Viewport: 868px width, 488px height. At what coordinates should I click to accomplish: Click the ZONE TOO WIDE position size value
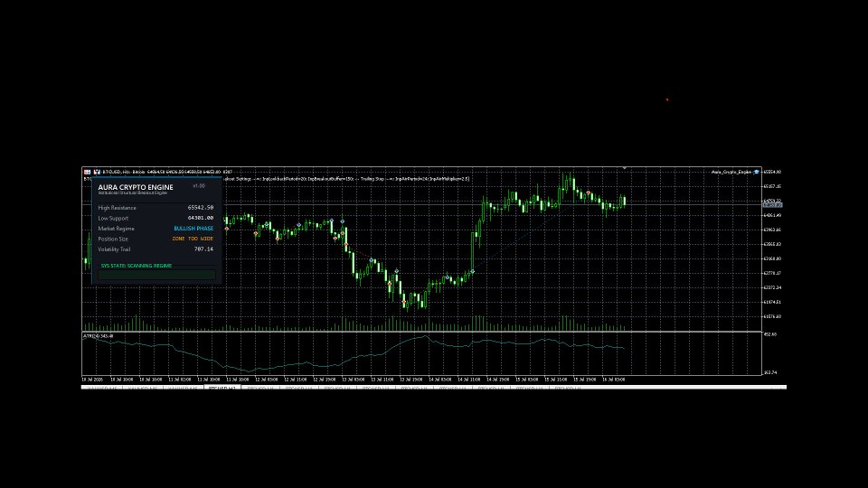(x=193, y=239)
